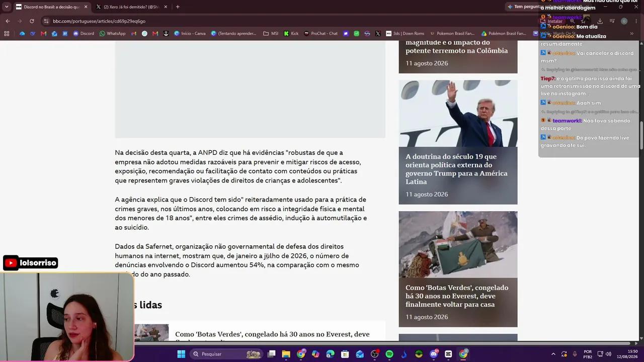Open Microsoft Edge from the taskbar
The image size is (644, 362).
330,354
